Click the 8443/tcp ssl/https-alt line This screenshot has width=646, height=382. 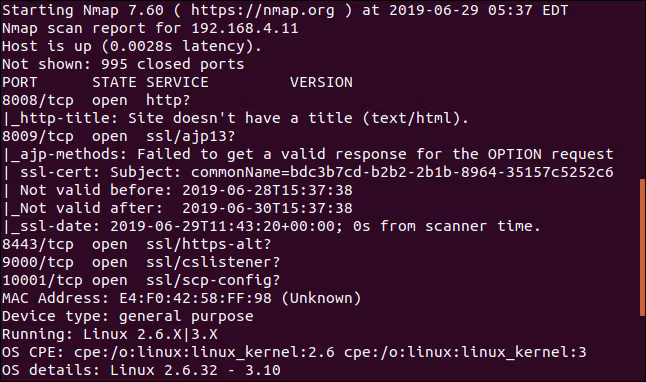(x=137, y=244)
